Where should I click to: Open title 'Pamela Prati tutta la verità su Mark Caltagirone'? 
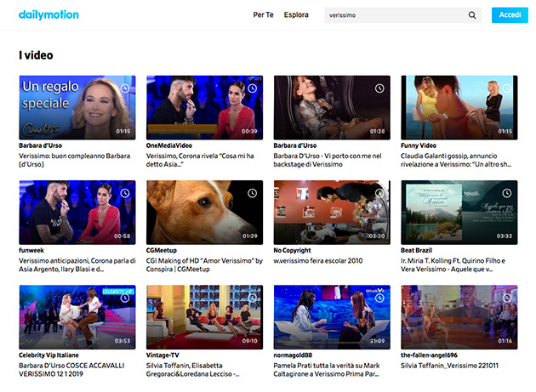click(327, 370)
